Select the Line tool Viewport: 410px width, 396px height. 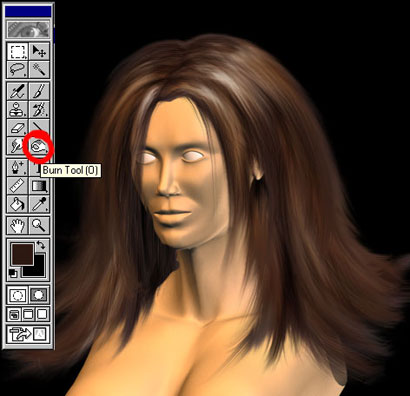(39, 128)
